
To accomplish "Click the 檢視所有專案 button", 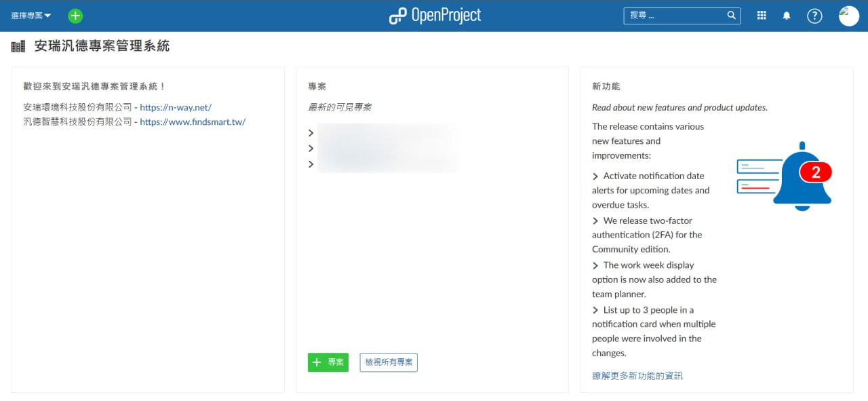I will (x=389, y=362).
